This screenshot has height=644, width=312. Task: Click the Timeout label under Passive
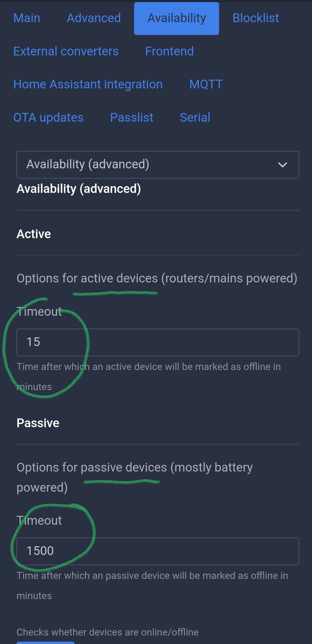[39, 521]
